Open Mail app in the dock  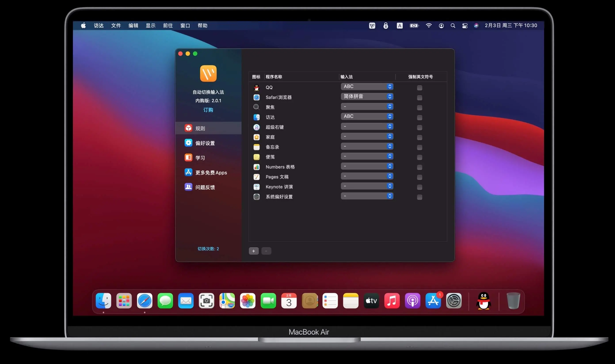[186, 301]
